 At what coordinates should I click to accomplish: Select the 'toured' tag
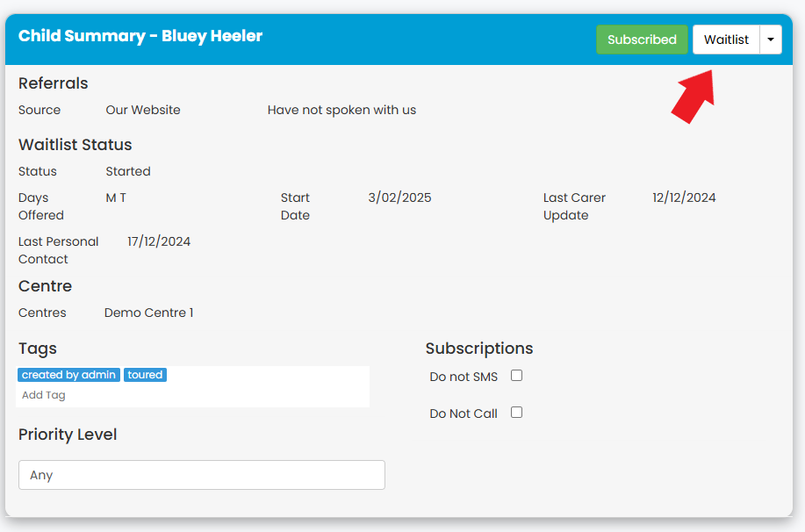(x=146, y=375)
